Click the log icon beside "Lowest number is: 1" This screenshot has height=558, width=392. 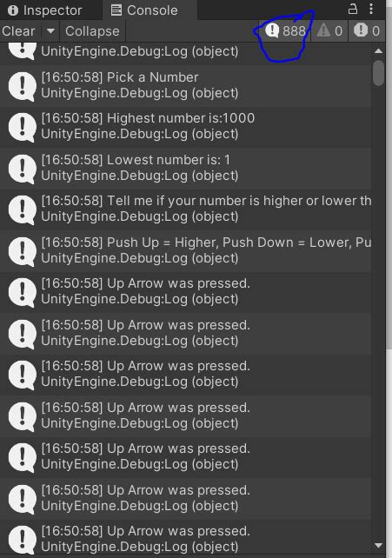tap(22, 169)
